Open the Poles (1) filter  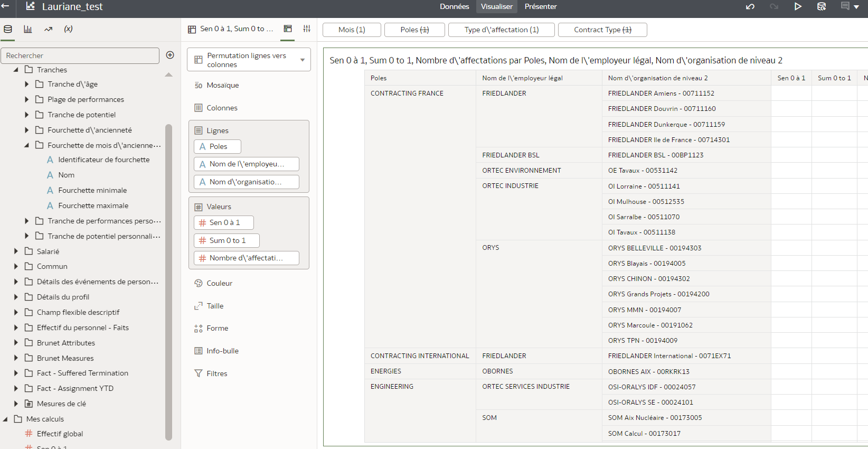pos(414,30)
